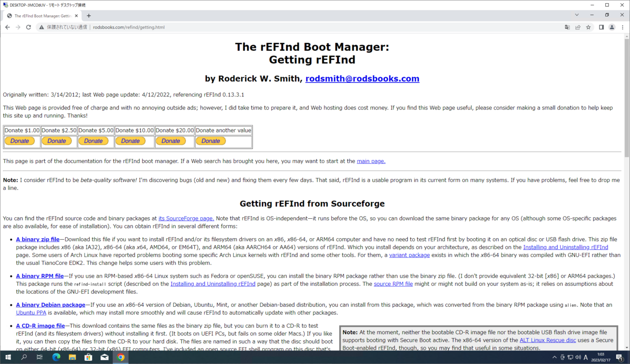The height and width of the screenshot is (364, 630).
Task: Show hidden system tray icons
Action: click(x=555, y=357)
